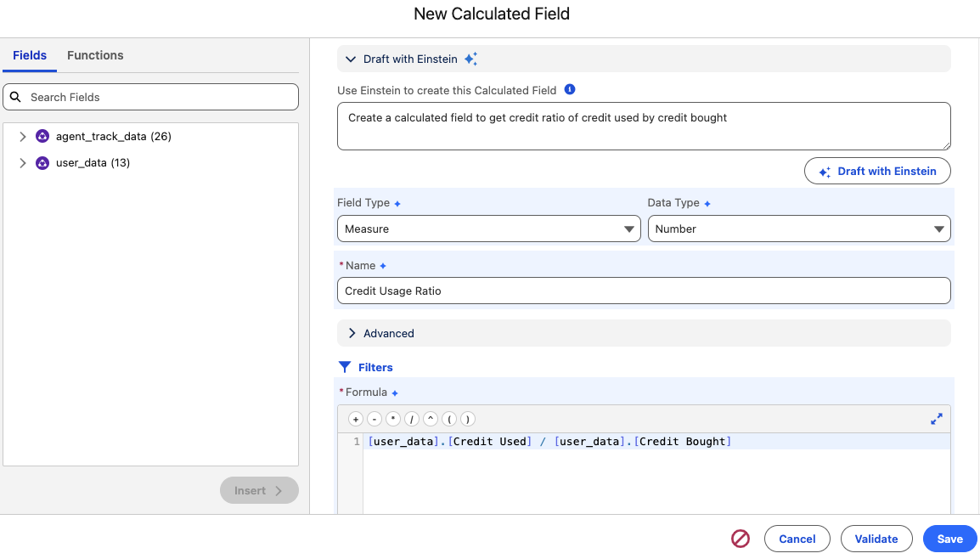Insert an opening parenthesis into formula

click(x=449, y=419)
